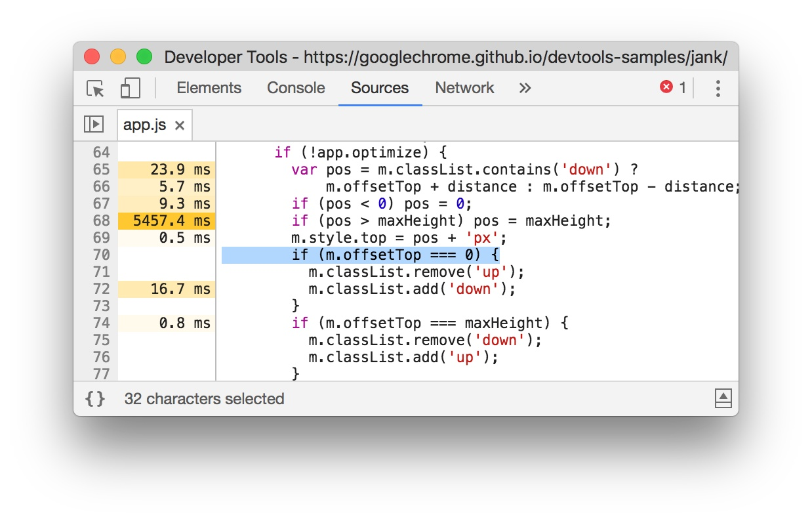Maximize window with green button

click(x=144, y=56)
